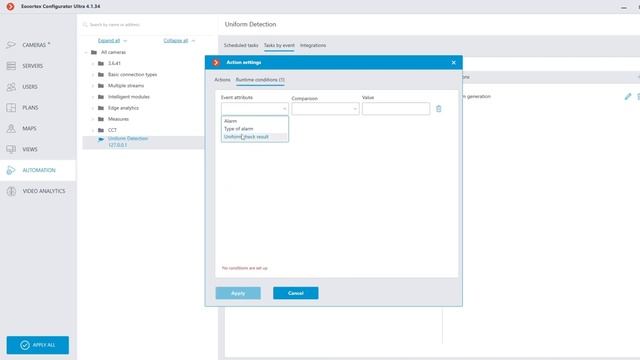Open the Automation section icon
The width and height of the screenshot is (640, 360).
coord(11,170)
